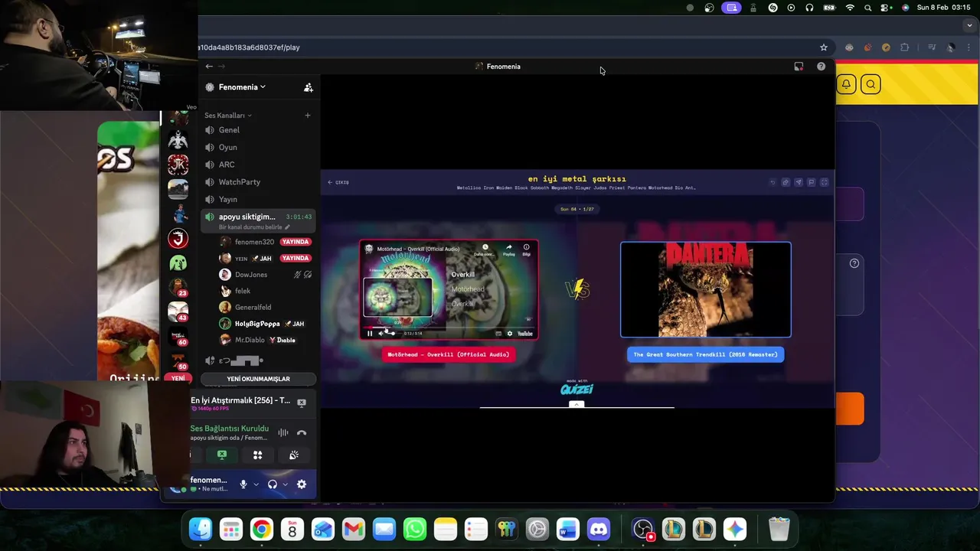Open user Generalfeld in voice list
The image size is (980, 551).
[253, 307]
